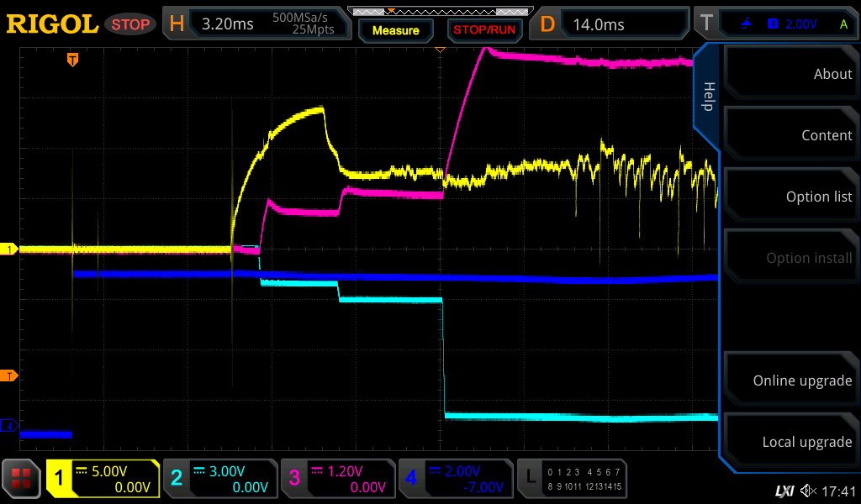Select the orange horizontal trigger position marker
This screenshot has width=861, height=504.
click(x=73, y=60)
